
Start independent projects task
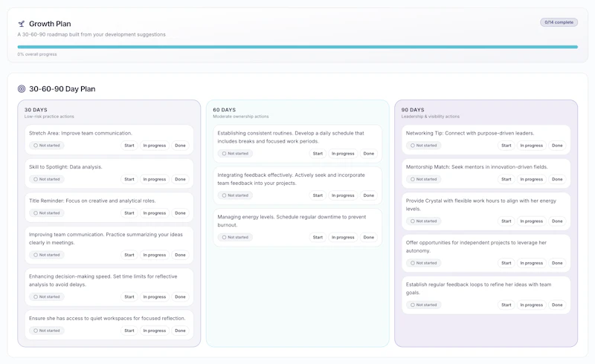[506, 263]
